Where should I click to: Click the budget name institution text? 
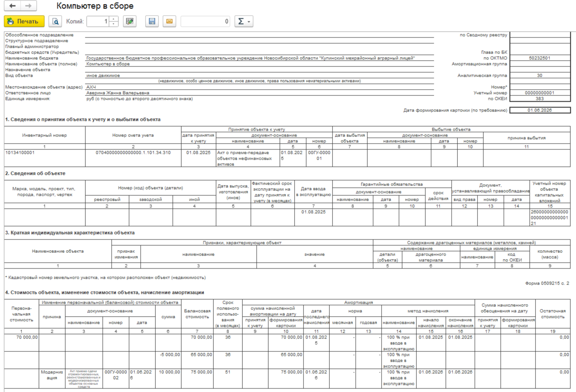click(x=250, y=58)
